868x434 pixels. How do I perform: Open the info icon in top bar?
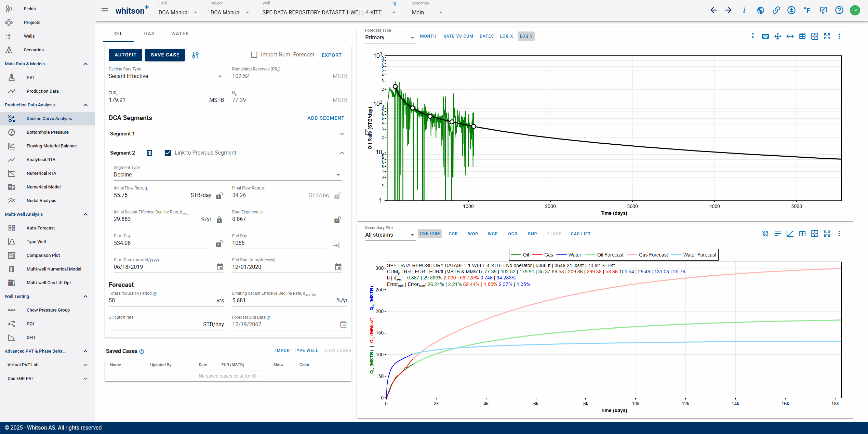744,10
